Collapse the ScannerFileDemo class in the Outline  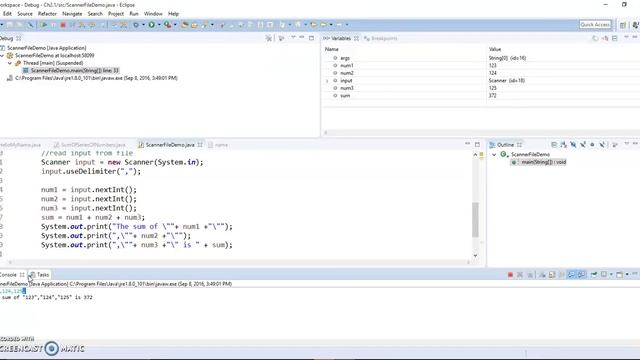coord(494,155)
